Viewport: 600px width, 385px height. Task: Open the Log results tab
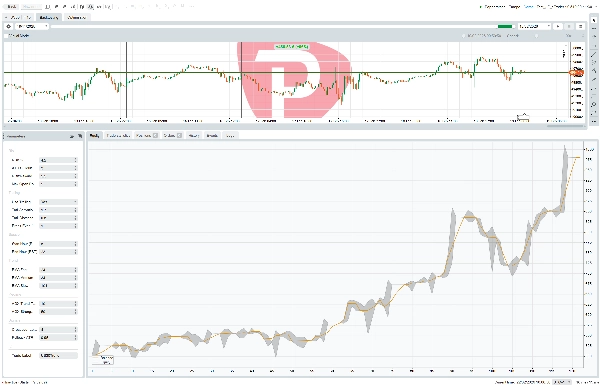coord(230,135)
